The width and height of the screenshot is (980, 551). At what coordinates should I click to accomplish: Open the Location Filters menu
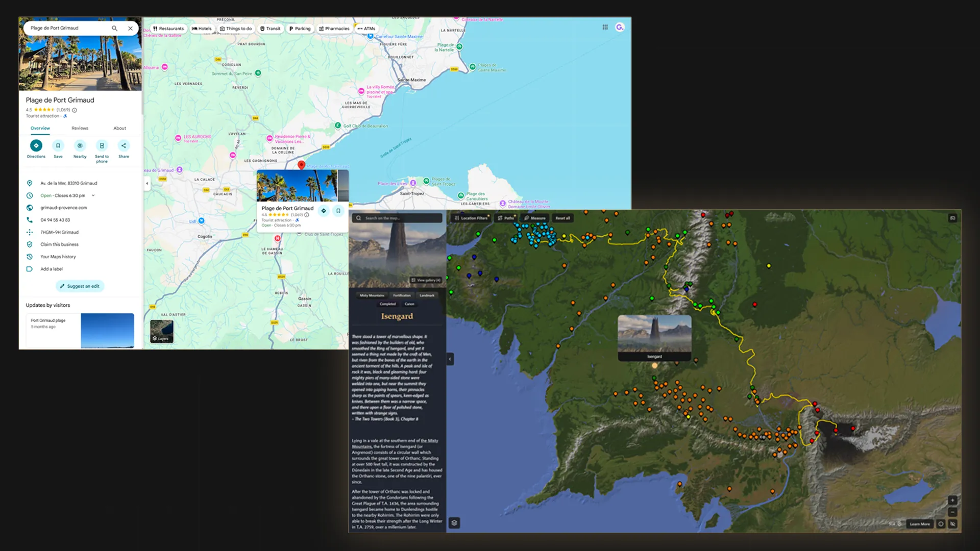tap(471, 218)
